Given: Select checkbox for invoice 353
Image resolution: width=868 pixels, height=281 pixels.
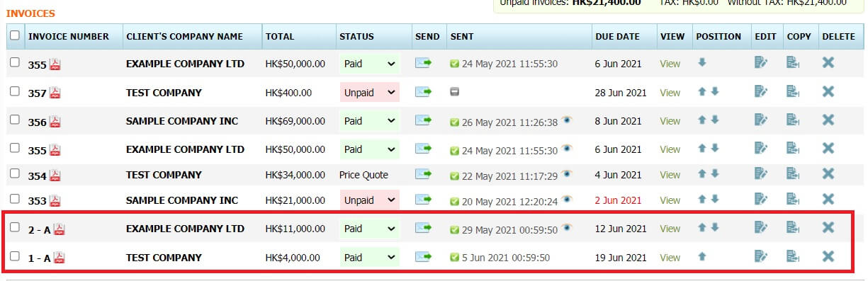Looking at the screenshot, I should coord(15,199).
